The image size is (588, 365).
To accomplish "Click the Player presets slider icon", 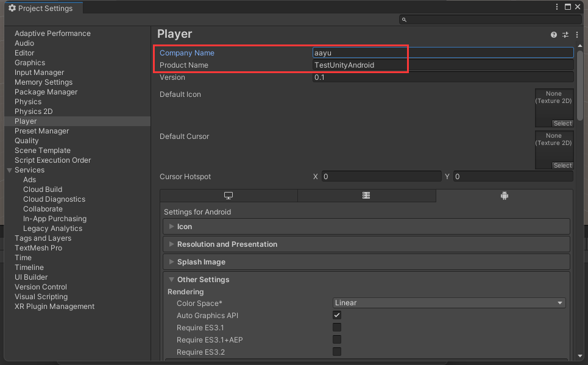I will click(x=565, y=35).
